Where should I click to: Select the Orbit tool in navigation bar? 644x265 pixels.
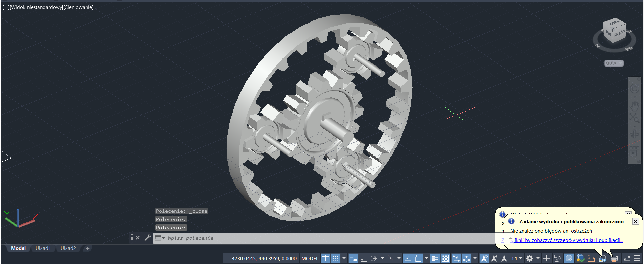tap(634, 134)
